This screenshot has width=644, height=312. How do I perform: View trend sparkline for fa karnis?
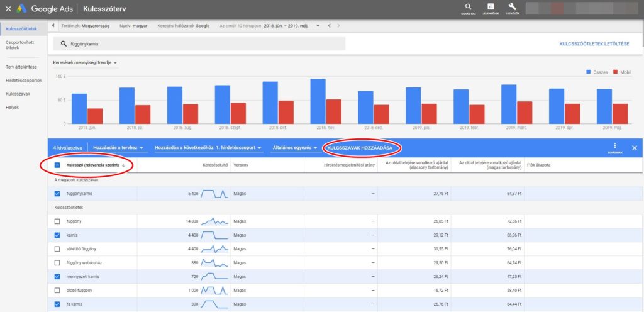[214, 304]
